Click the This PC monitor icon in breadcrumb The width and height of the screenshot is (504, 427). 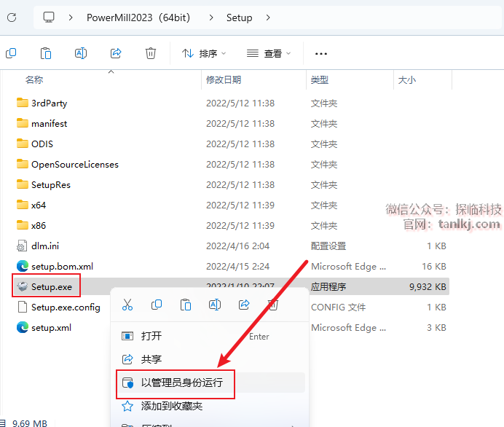tap(49, 17)
